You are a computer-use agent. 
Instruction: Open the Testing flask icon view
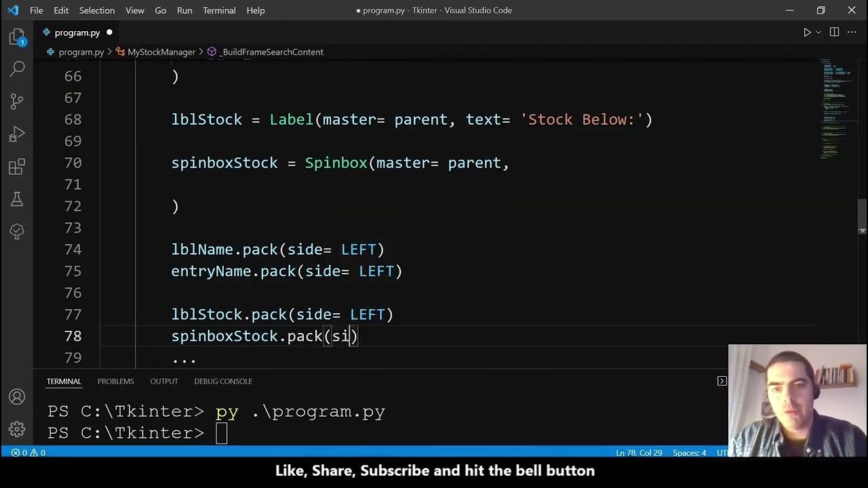click(x=17, y=199)
